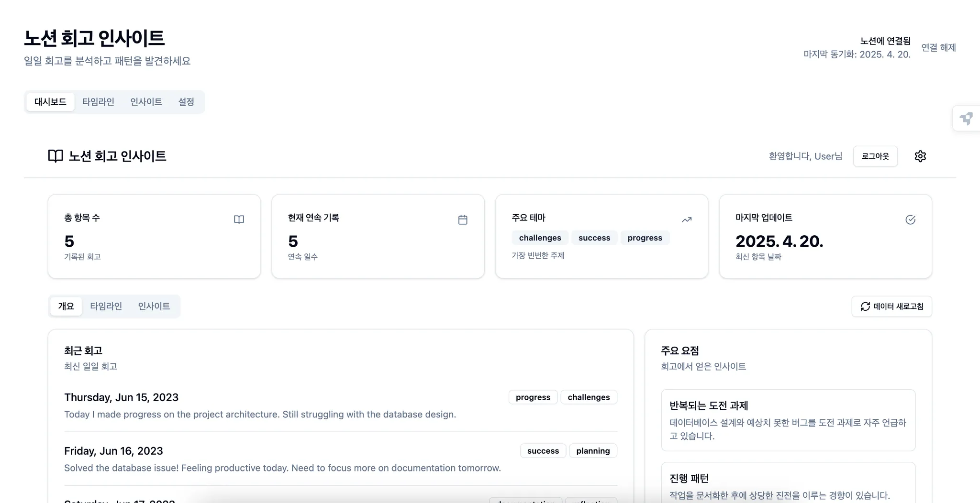Open the Friday, Jun 16, 2023 reflection entry

coord(341,459)
